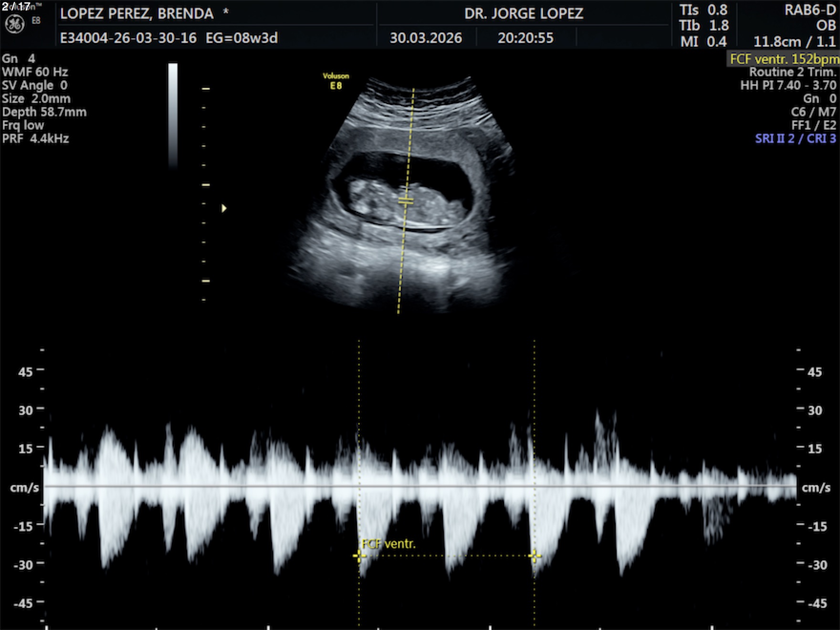Click the Routine 2 Trim. preset label

(x=792, y=72)
